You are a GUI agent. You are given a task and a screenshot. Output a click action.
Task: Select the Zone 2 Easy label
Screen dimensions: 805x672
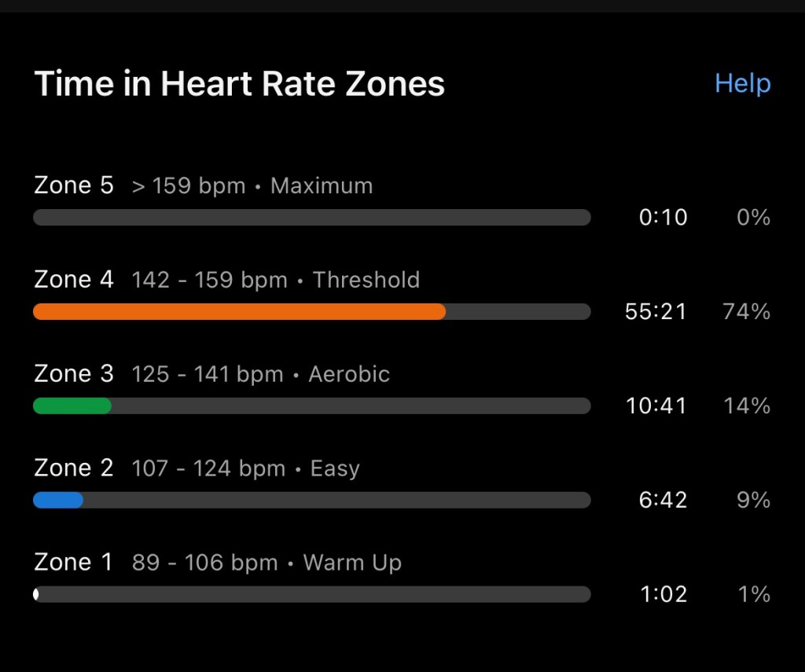click(197, 468)
